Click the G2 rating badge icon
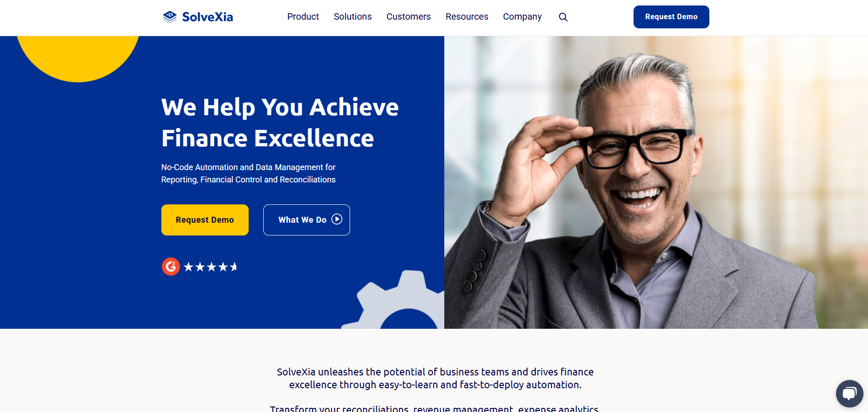This screenshot has height=412, width=868. [x=171, y=267]
